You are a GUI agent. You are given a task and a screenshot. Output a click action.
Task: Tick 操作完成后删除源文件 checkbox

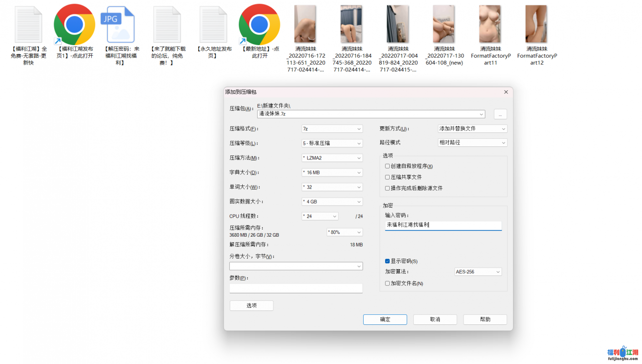tap(387, 188)
